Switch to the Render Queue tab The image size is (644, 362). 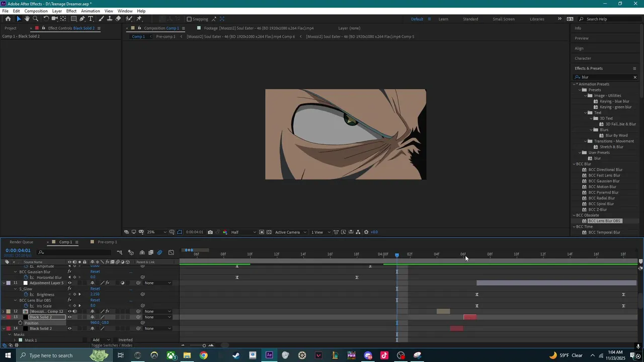pyautogui.click(x=21, y=242)
